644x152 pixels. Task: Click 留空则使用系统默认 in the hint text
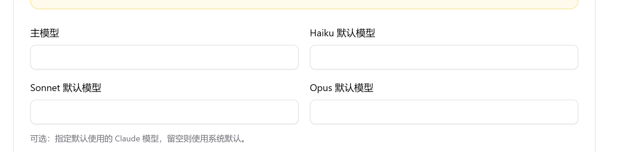204,139
